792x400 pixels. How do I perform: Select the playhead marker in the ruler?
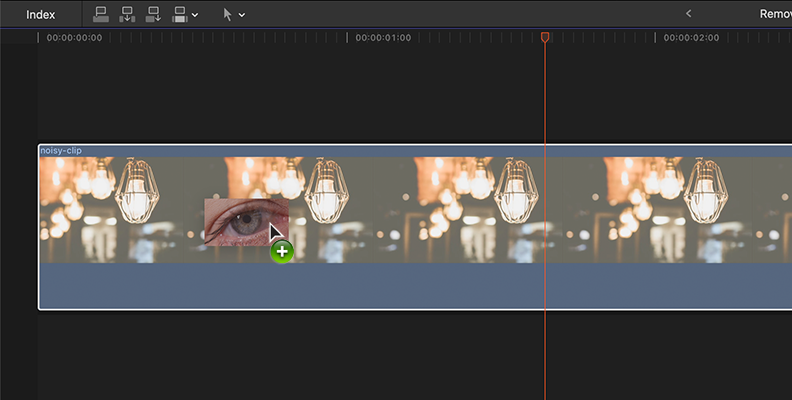click(x=545, y=37)
